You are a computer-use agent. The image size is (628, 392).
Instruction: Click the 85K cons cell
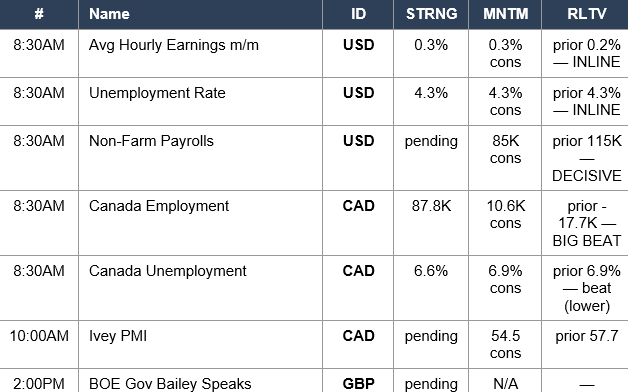click(x=505, y=149)
